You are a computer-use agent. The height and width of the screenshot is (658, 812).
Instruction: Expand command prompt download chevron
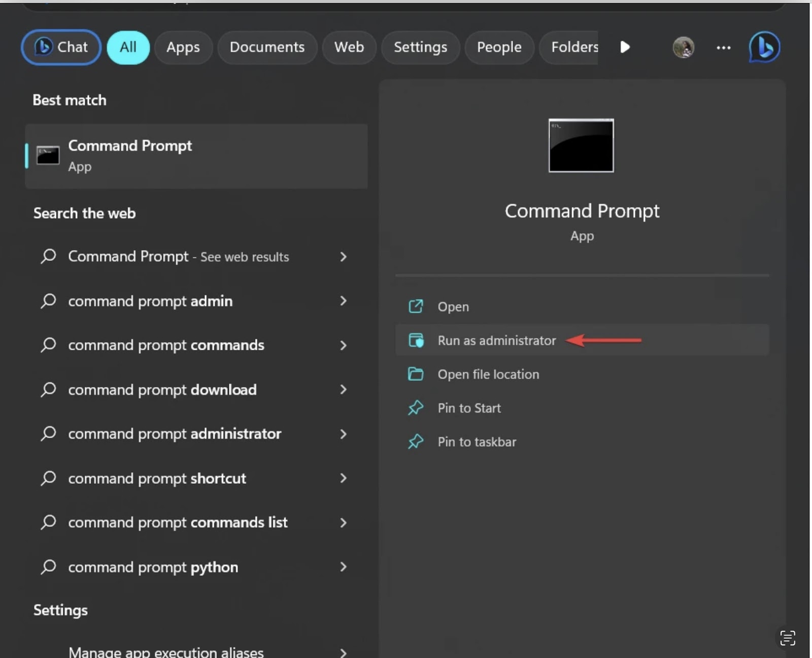coord(344,389)
